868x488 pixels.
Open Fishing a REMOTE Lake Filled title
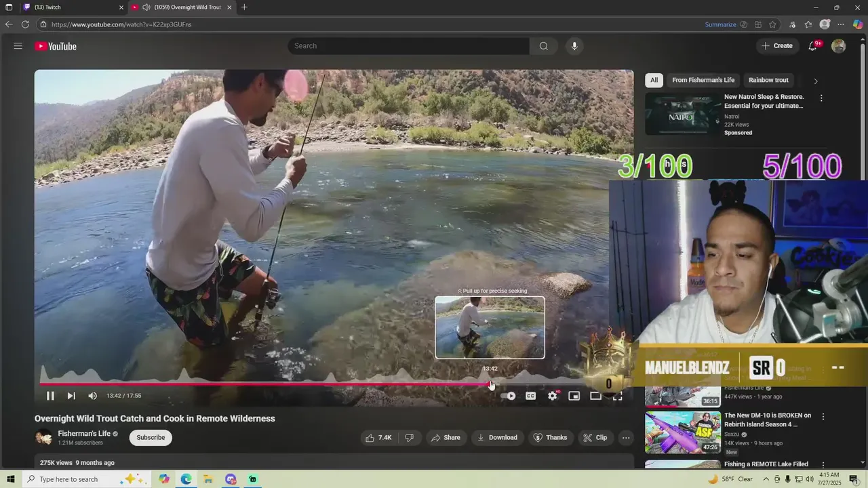coord(766,464)
